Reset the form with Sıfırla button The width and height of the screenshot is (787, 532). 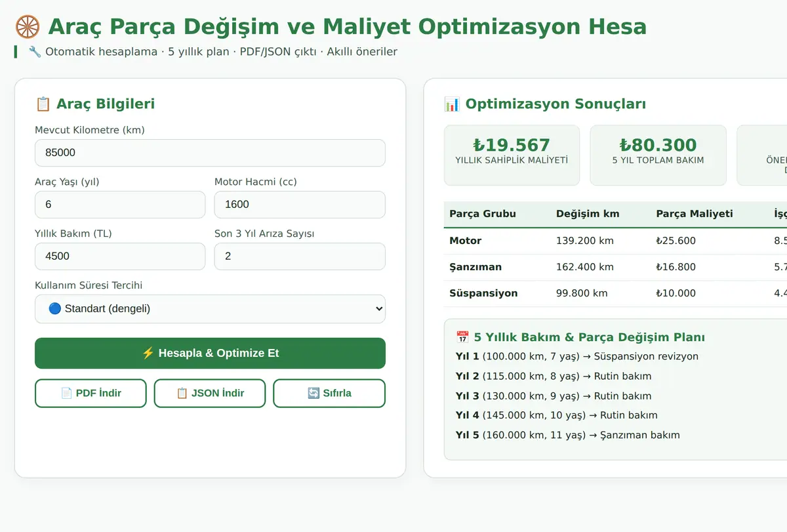pos(329,393)
